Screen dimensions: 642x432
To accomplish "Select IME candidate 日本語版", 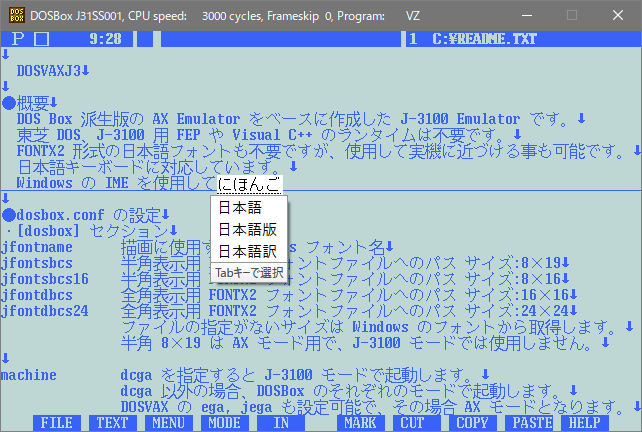I will coord(249,229).
